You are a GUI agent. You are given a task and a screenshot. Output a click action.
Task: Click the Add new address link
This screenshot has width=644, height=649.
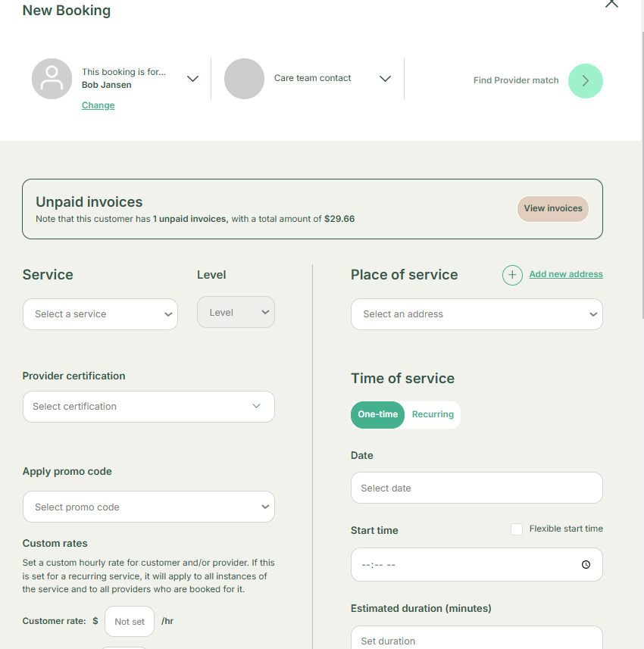[566, 274]
